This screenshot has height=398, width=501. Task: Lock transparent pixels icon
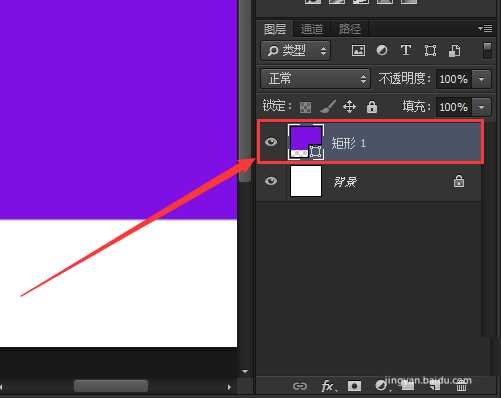pyautogui.click(x=305, y=107)
